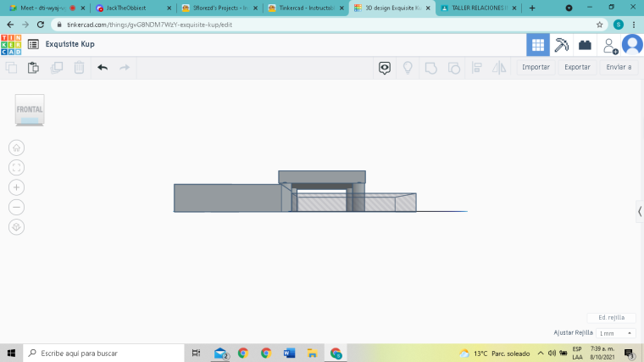The width and height of the screenshot is (644, 362).
Task: Open the designs list icon
Action: click(33, 44)
